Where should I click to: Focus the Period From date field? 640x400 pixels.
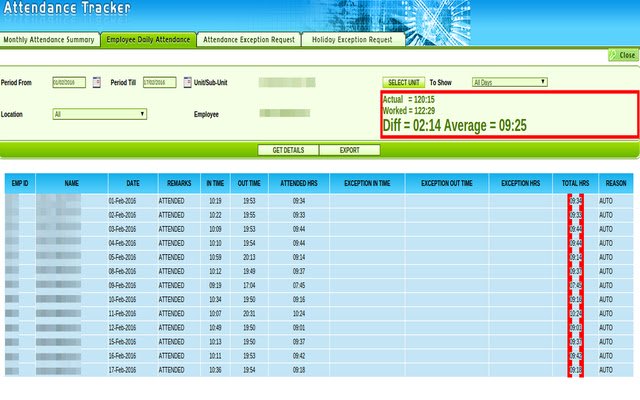[x=69, y=82]
